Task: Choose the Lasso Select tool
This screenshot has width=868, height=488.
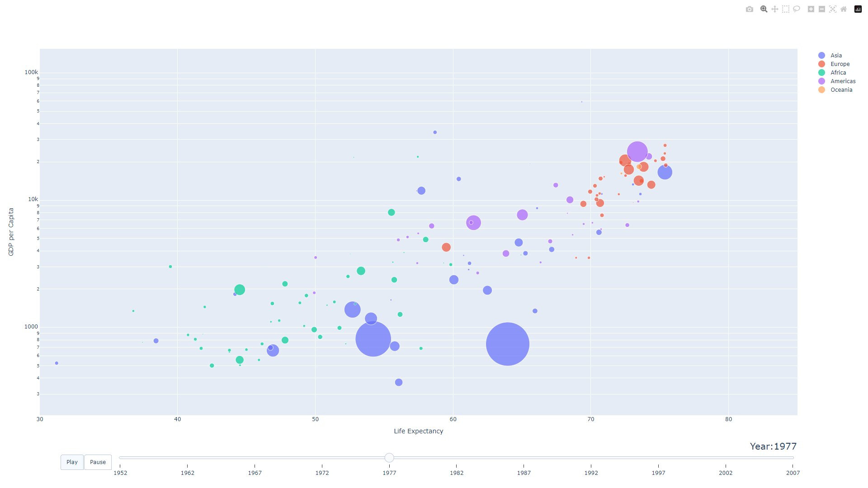Action: (797, 9)
